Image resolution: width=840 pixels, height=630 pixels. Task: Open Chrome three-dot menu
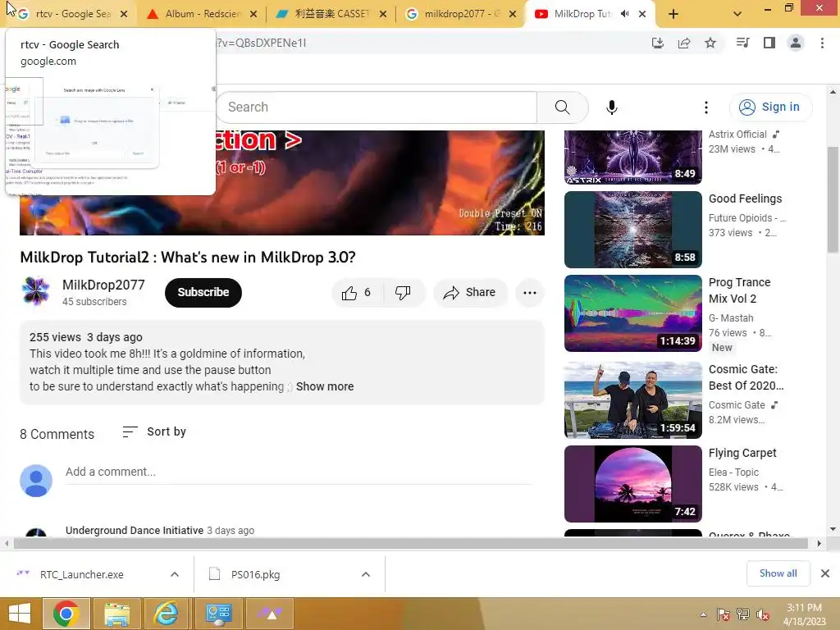(x=822, y=43)
